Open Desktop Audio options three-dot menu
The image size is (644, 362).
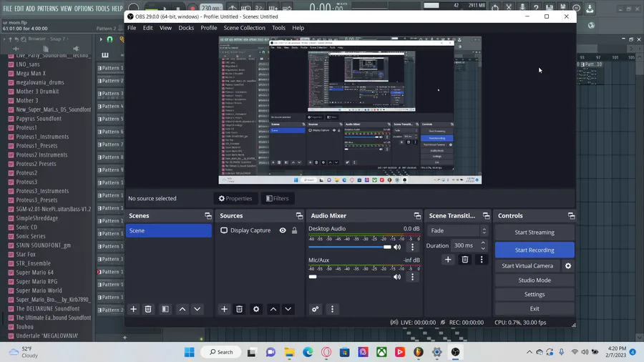point(413,247)
